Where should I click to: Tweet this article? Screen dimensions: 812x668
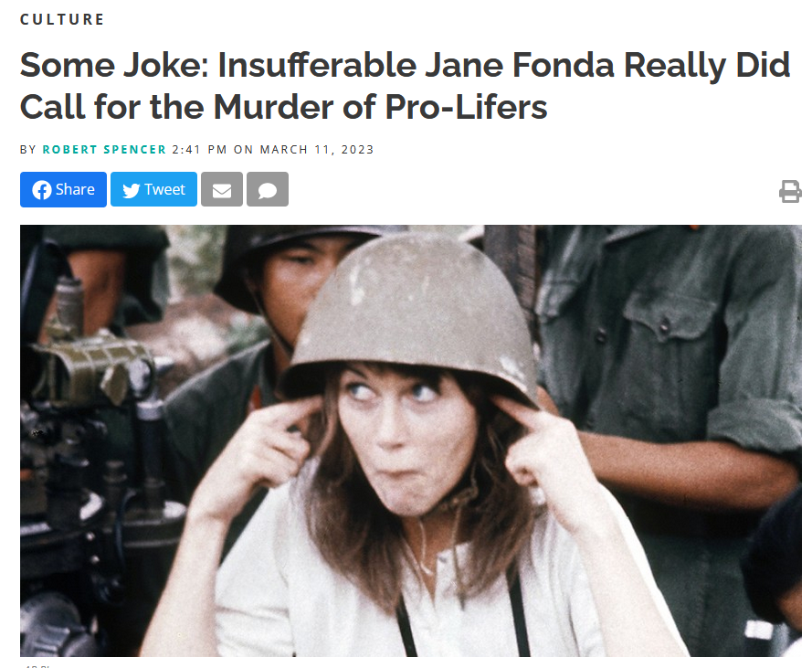pyautogui.click(x=153, y=190)
